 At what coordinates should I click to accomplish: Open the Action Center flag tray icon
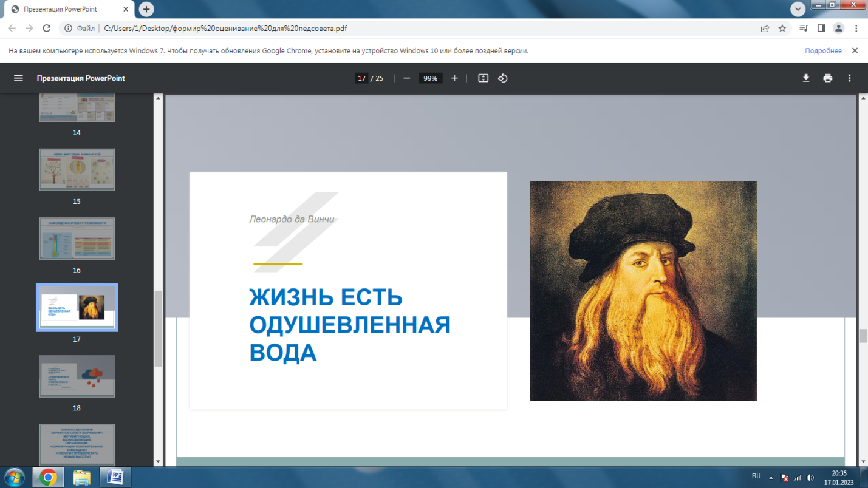[x=784, y=478]
